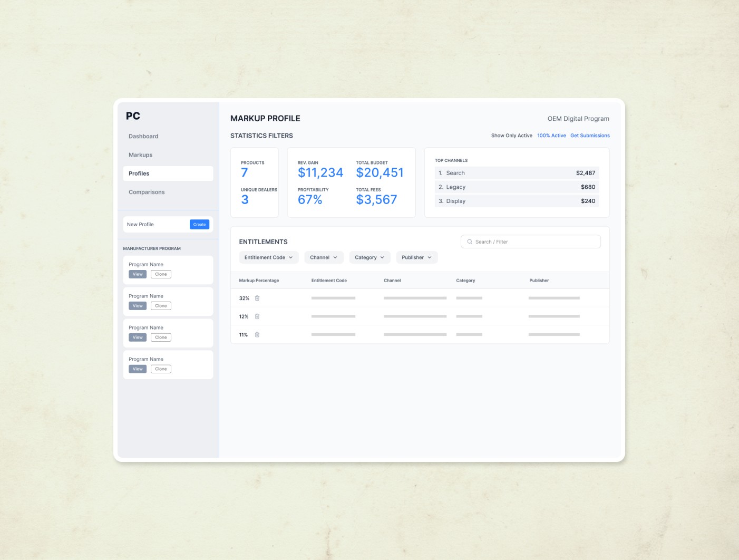Sort by the Entitlement Code column header
Viewport: 739px width, 560px height.
[329, 281]
